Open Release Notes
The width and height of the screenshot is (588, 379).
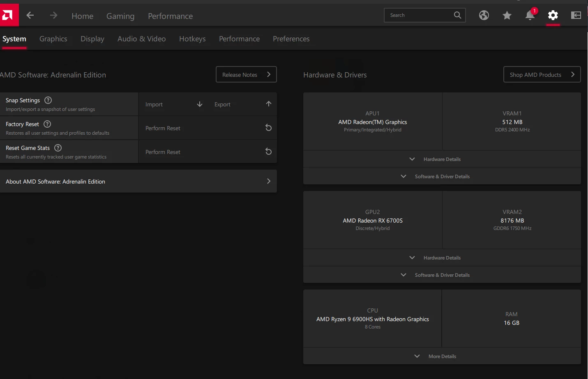pos(246,74)
